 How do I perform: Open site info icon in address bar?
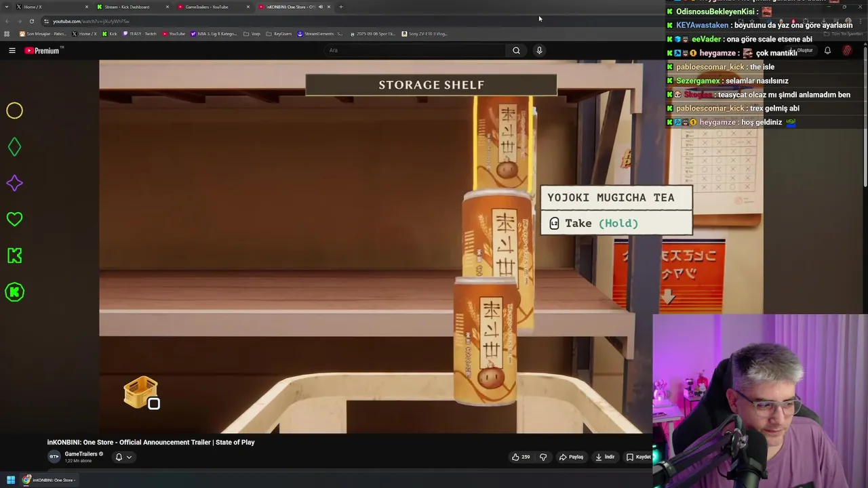(x=46, y=21)
